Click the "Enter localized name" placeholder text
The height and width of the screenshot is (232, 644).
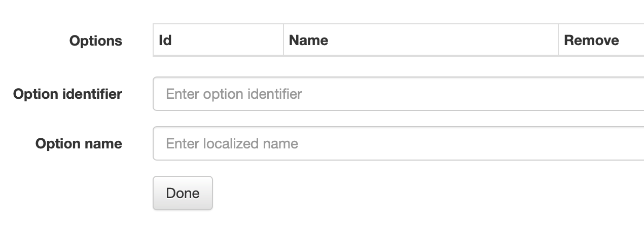coord(232,143)
